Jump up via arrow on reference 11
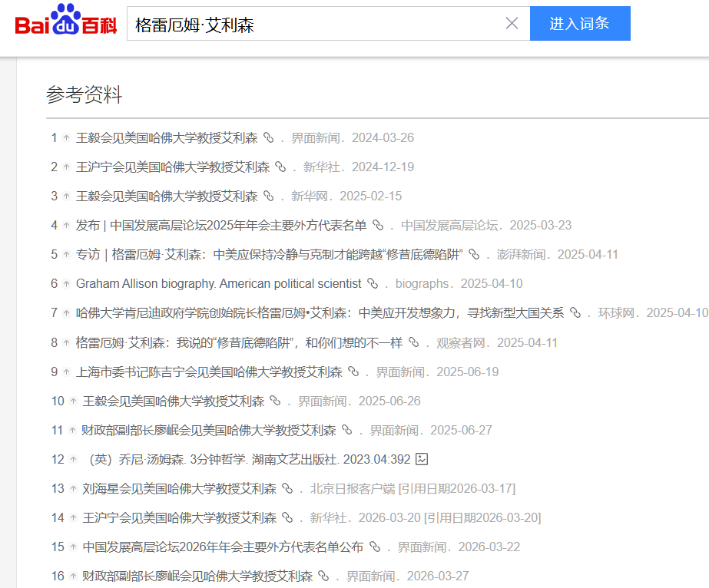This screenshot has width=709, height=588. coord(72,431)
